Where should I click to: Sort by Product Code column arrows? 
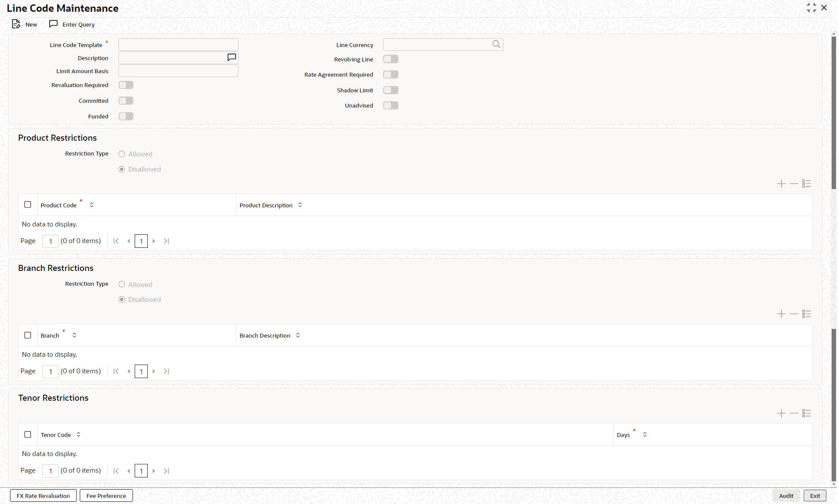click(92, 205)
